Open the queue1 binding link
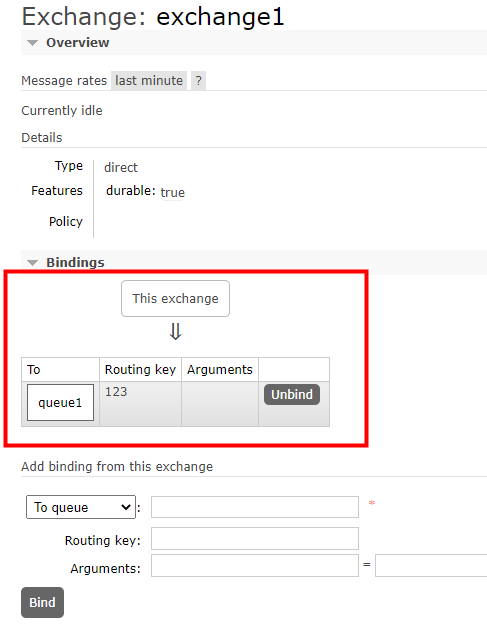The height and width of the screenshot is (637, 487). [60, 403]
